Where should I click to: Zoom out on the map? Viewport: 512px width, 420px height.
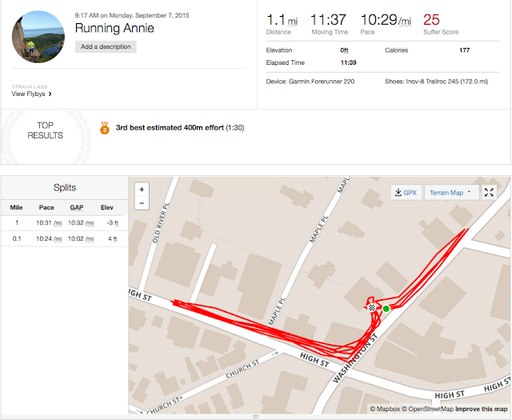142,203
